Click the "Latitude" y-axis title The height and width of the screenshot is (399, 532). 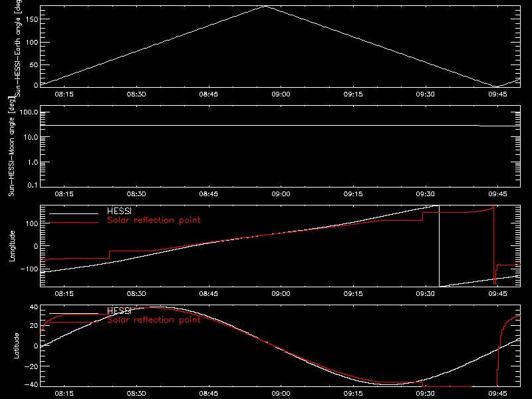tap(16, 346)
